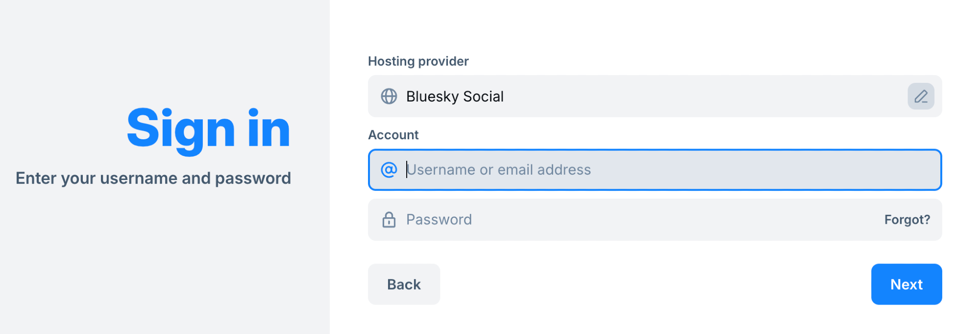The width and height of the screenshot is (980, 334).
Task: Click the "Username or email address" placeholder text
Action: pos(499,170)
